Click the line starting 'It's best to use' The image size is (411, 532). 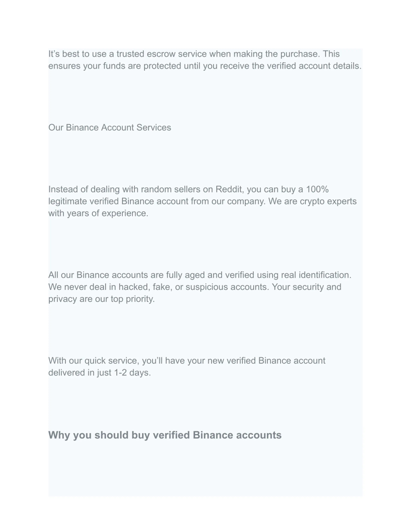pyautogui.click(x=194, y=54)
